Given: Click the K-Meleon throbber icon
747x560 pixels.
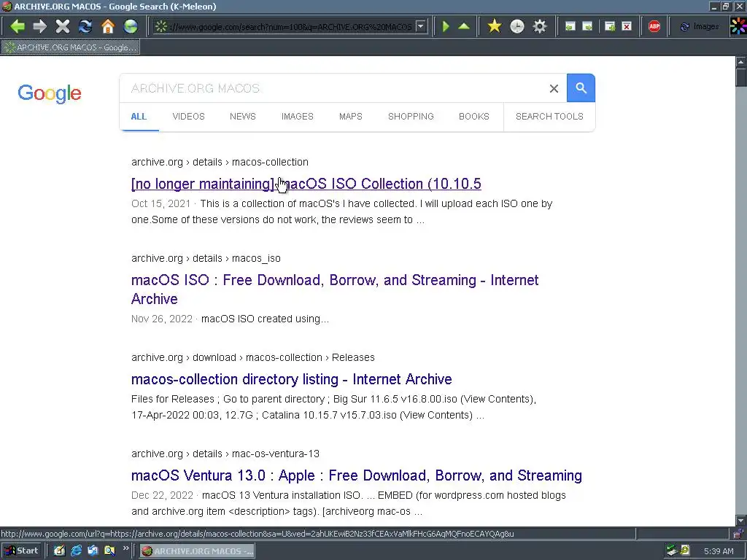Looking at the screenshot, I should point(738,26).
